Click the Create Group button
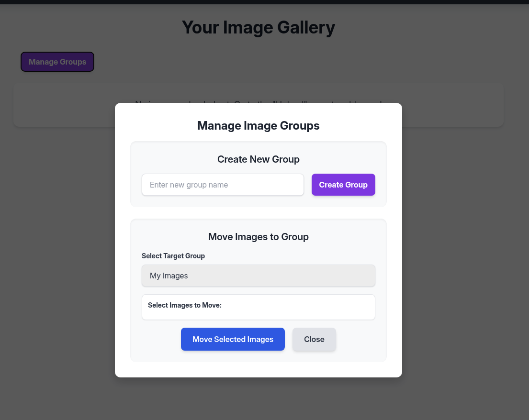The height and width of the screenshot is (420, 529). 343,185
